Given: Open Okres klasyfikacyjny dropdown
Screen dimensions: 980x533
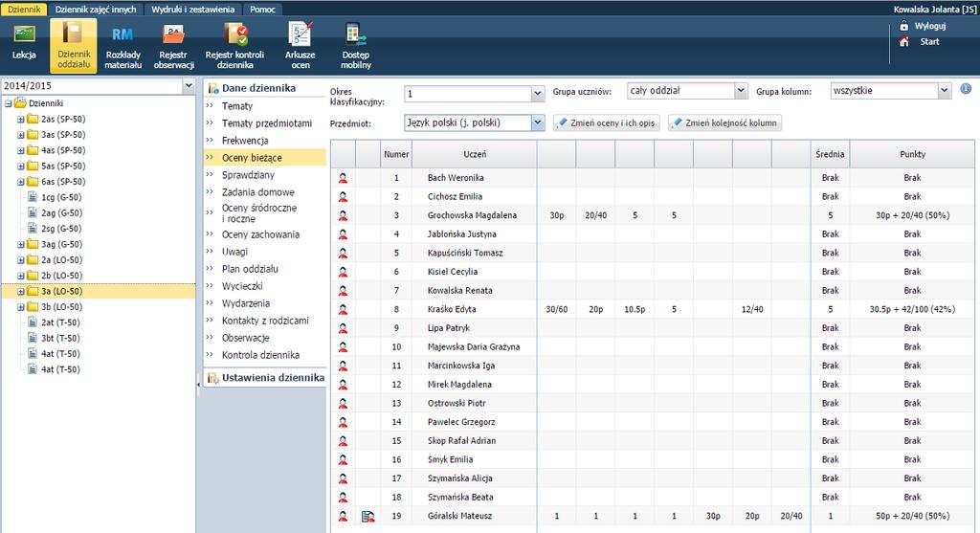Looking at the screenshot, I should pyautogui.click(x=537, y=94).
